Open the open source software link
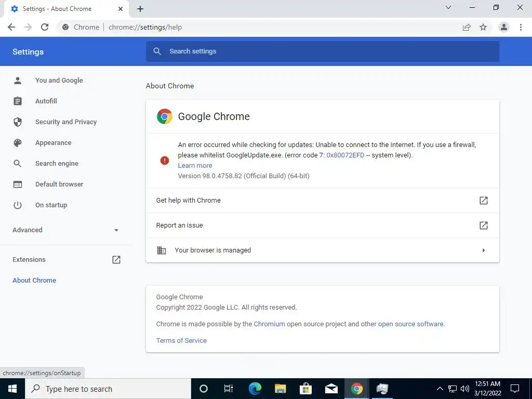Image resolution: width=532 pixels, height=399 pixels. click(410, 324)
